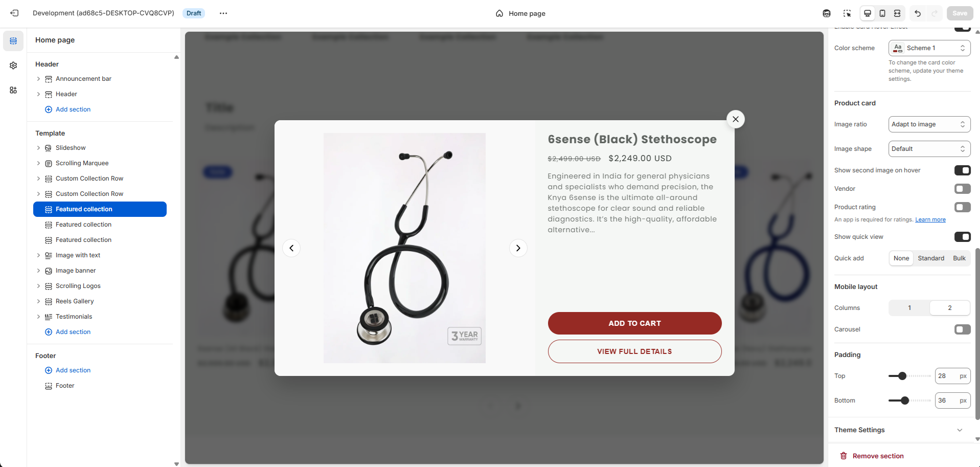Select the Testimonials section
The height and width of the screenshot is (467, 980).
coord(74,317)
